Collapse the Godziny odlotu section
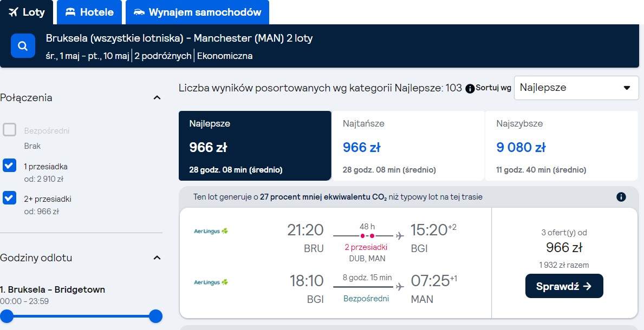This screenshot has width=644, height=330. pos(157,258)
